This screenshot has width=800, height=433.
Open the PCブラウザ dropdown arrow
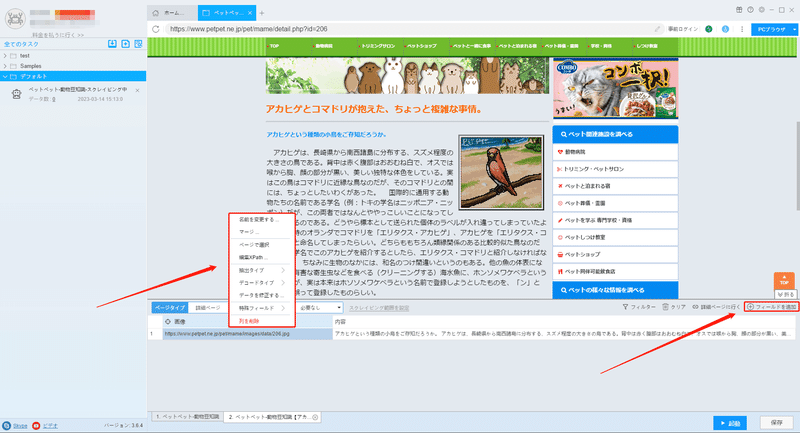tap(794, 30)
